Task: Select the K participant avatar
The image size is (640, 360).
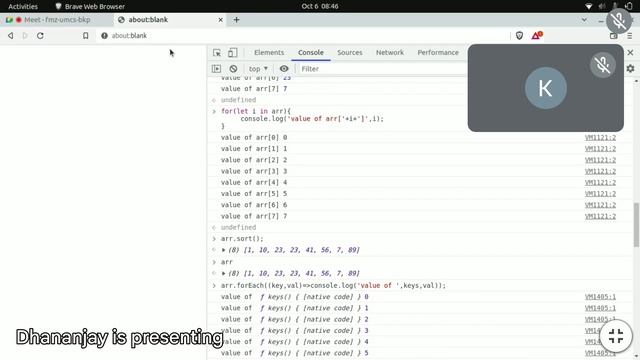Action: 545,88
